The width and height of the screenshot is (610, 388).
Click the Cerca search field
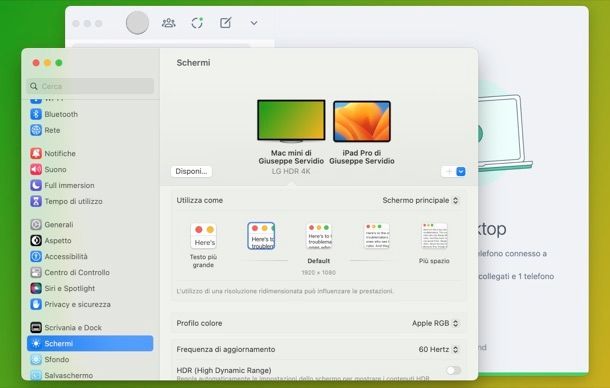pos(90,86)
